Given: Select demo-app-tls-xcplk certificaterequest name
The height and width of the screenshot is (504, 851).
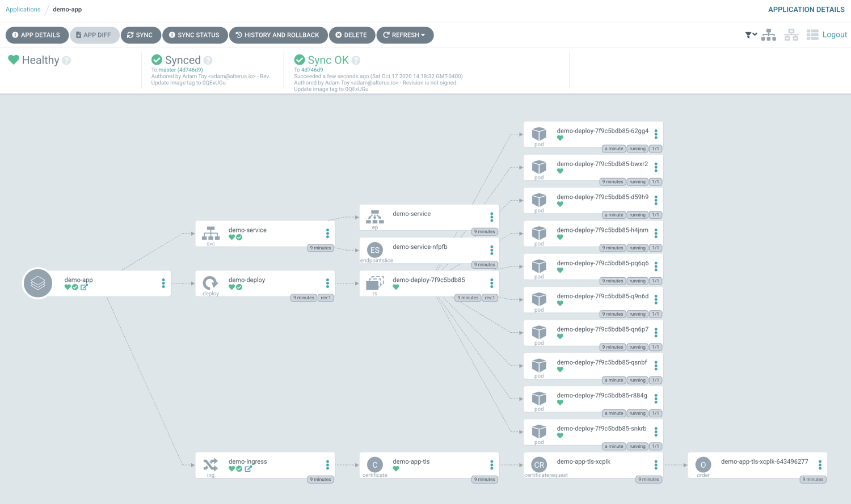Looking at the screenshot, I should tap(584, 461).
